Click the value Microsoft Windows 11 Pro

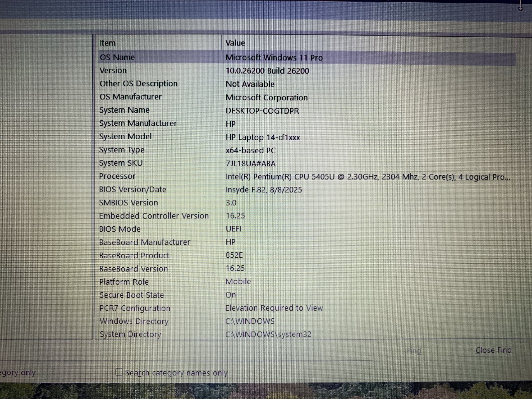274,58
